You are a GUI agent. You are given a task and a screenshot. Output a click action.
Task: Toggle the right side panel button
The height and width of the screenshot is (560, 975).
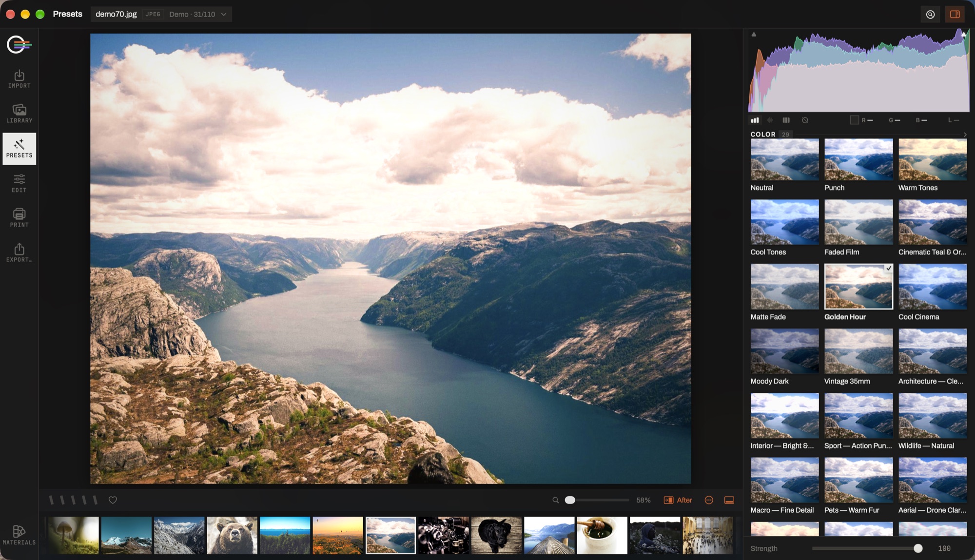[955, 15]
